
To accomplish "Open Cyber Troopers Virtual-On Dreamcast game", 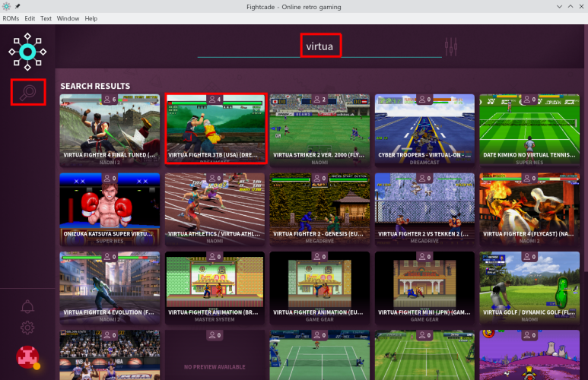I will tap(425, 130).
